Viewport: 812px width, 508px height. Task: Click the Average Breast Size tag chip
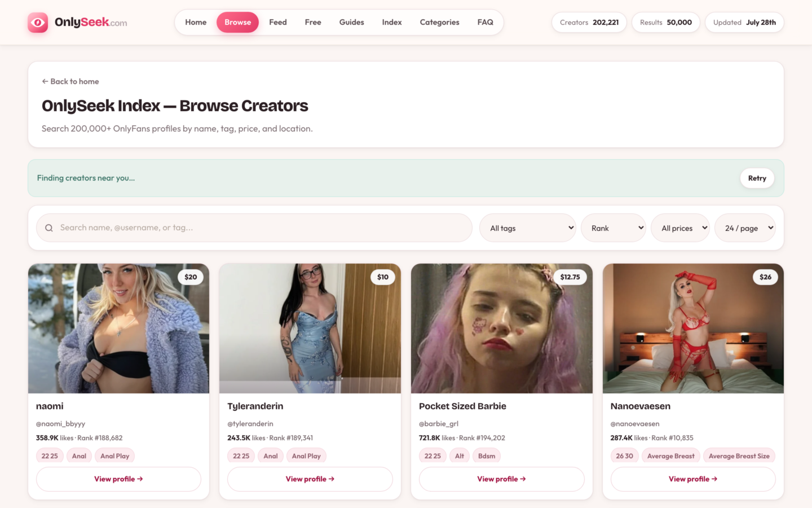[x=739, y=456]
